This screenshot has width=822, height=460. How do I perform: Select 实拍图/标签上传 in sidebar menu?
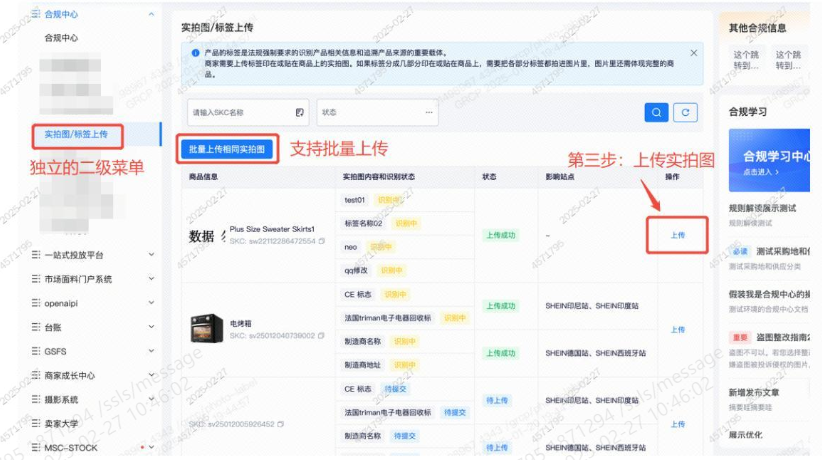(76, 133)
